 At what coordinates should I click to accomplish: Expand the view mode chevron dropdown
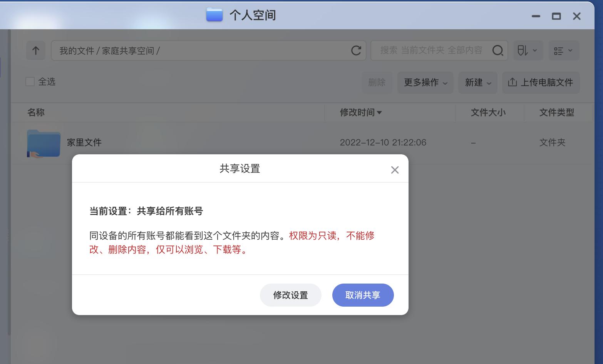point(571,50)
